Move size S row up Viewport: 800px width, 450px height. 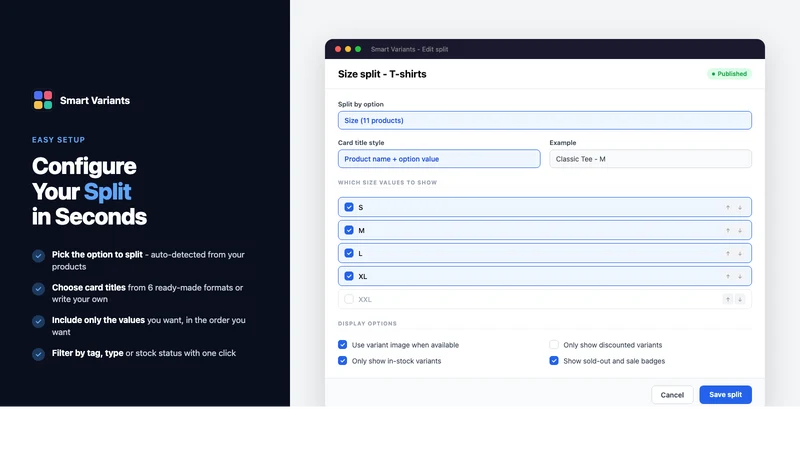[x=728, y=207]
